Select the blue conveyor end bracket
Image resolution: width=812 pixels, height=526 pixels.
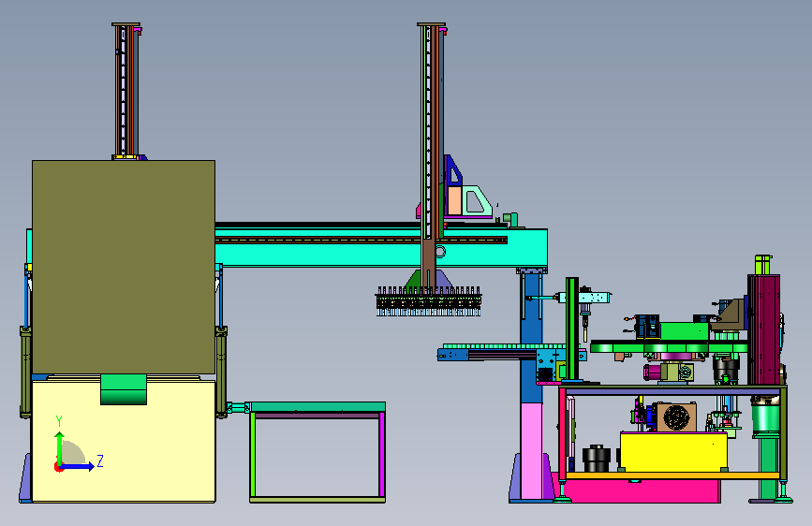(x=452, y=355)
